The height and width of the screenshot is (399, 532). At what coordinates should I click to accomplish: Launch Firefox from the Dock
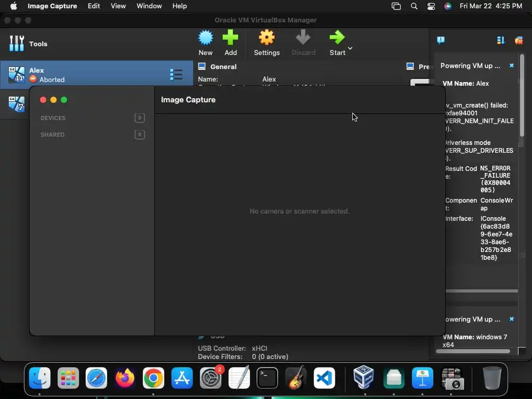click(125, 378)
